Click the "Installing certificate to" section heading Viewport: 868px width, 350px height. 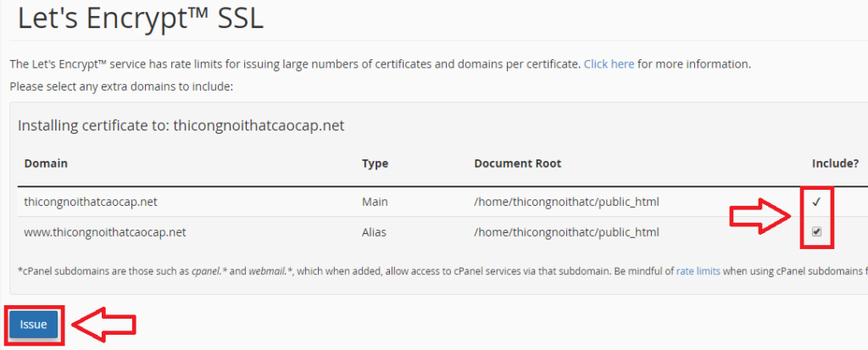pos(181,125)
